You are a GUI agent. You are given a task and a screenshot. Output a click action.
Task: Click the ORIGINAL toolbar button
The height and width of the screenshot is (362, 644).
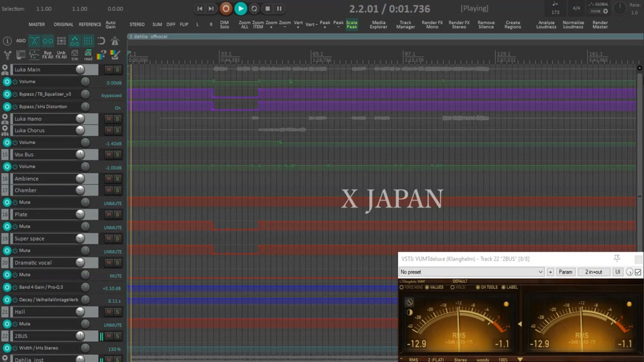(63, 25)
